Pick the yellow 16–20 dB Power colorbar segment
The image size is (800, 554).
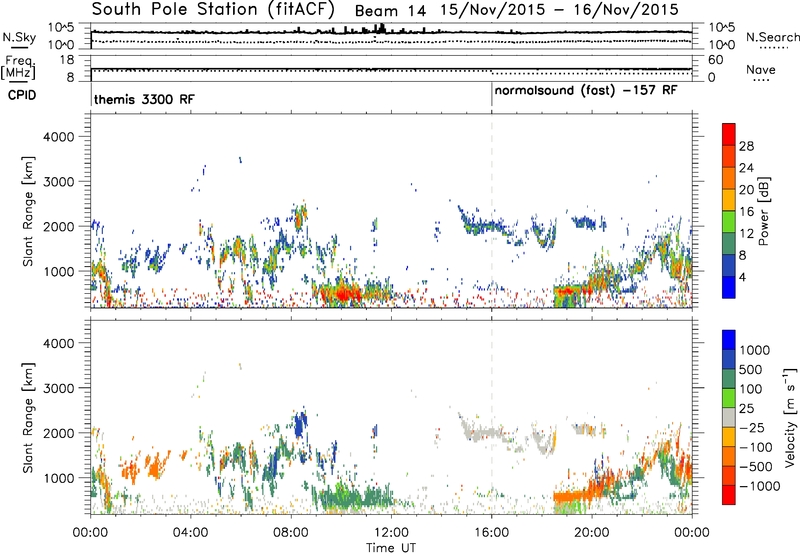(729, 200)
